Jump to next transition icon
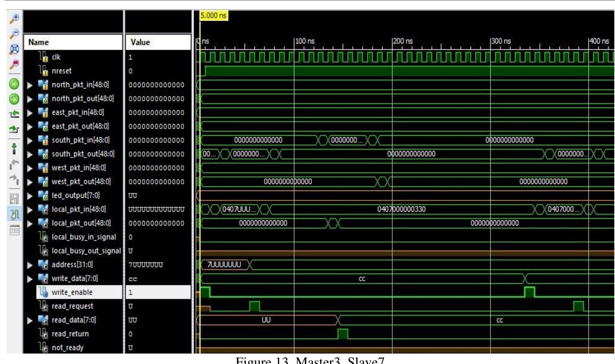The height and width of the screenshot is (364, 615). 15,129
